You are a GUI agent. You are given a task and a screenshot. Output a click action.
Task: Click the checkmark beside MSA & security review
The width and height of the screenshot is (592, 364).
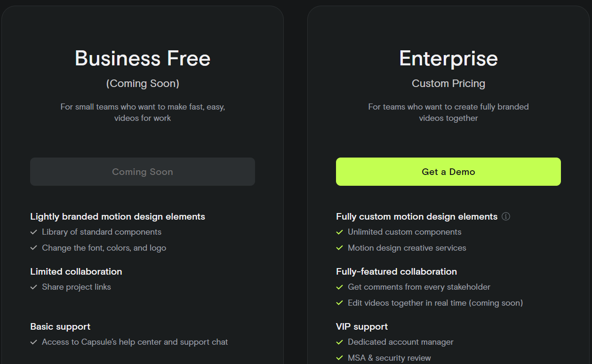[340, 358]
